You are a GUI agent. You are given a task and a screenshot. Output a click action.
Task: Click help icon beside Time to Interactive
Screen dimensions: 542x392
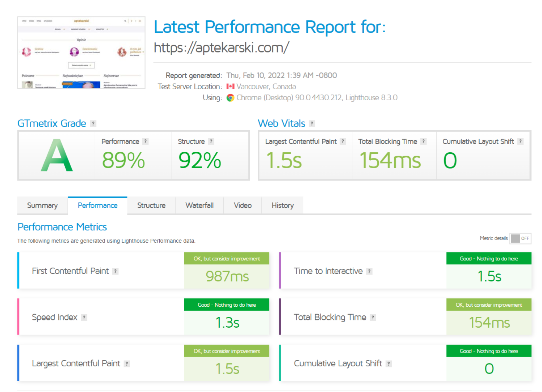(x=369, y=271)
